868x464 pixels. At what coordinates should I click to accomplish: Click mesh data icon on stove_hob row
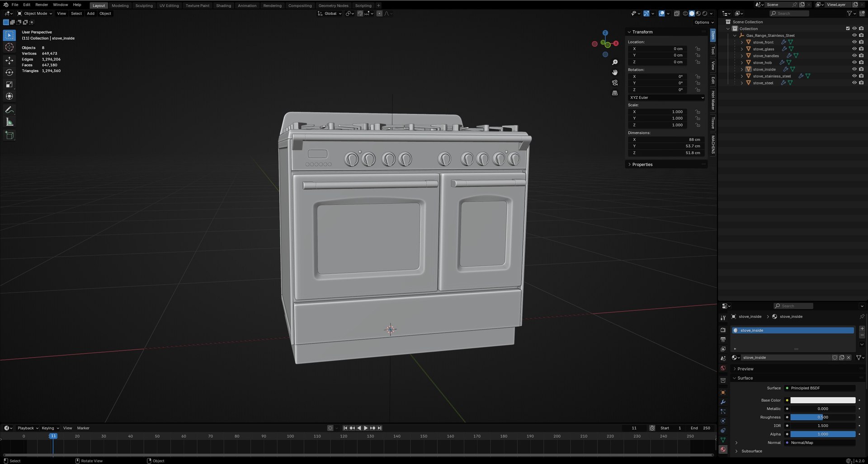[x=789, y=62]
